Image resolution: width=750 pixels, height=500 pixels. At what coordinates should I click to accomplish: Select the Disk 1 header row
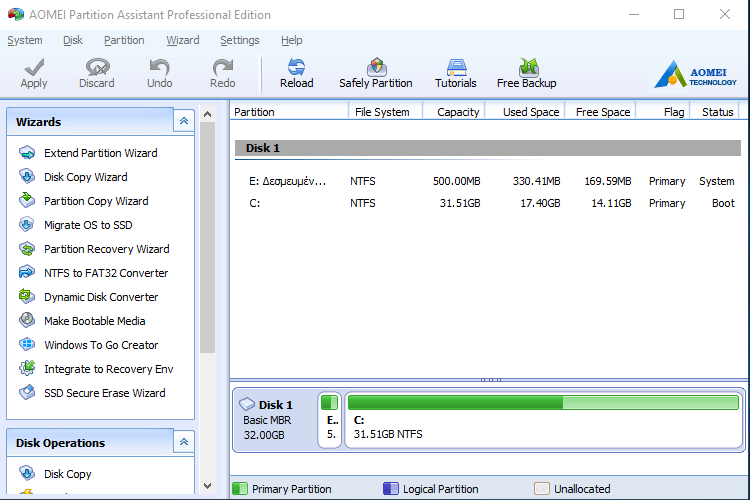[487, 148]
